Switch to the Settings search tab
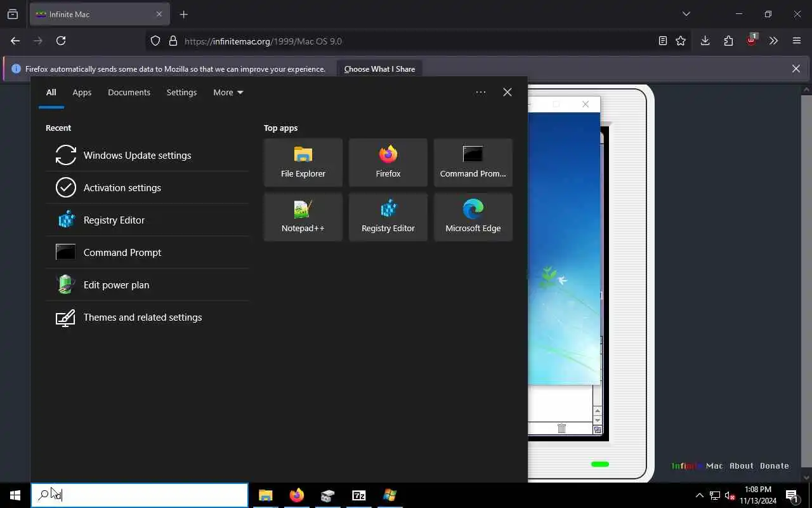 pos(181,92)
